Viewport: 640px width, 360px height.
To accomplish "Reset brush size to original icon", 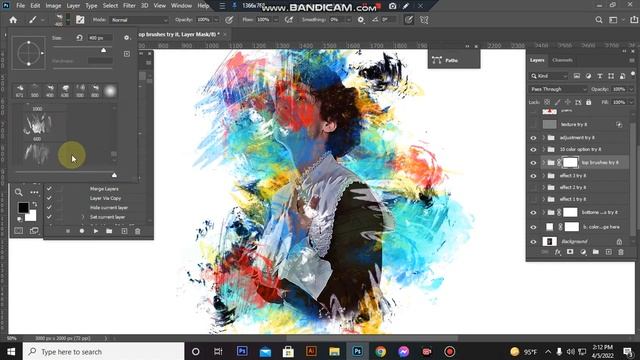I will [79, 38].
